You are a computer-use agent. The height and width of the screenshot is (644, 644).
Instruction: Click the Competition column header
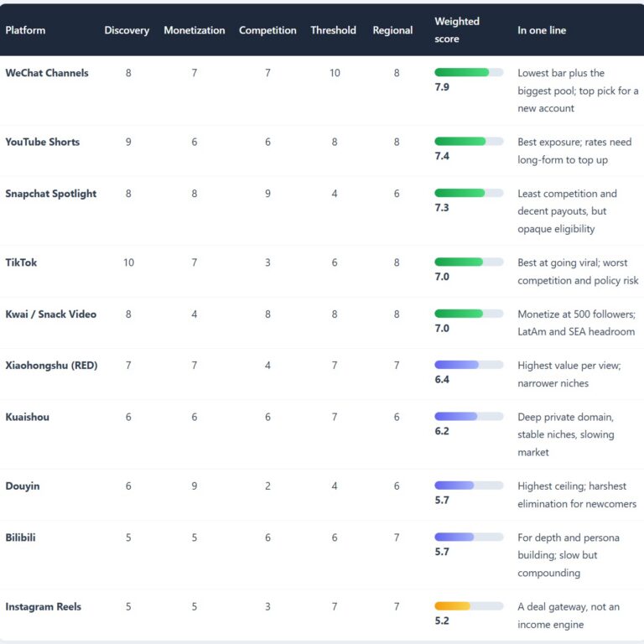[x=267, y=30]
